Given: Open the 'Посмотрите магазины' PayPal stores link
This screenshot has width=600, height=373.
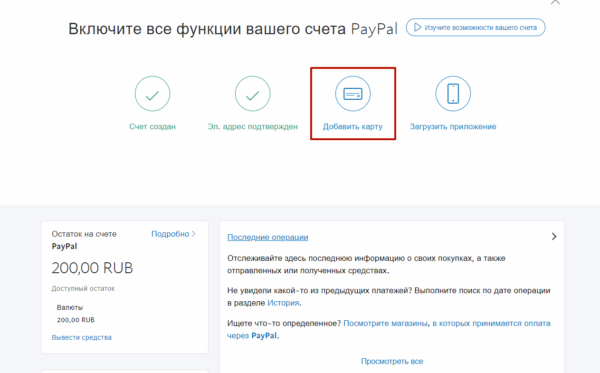Looking at the screenshot, I should coord(389,329).
